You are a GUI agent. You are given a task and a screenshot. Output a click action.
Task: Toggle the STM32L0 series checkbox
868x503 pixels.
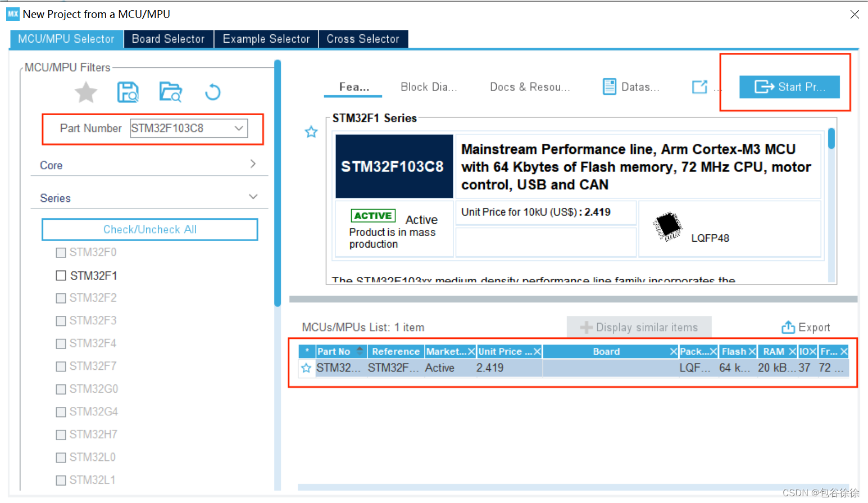tap(61, 457)
